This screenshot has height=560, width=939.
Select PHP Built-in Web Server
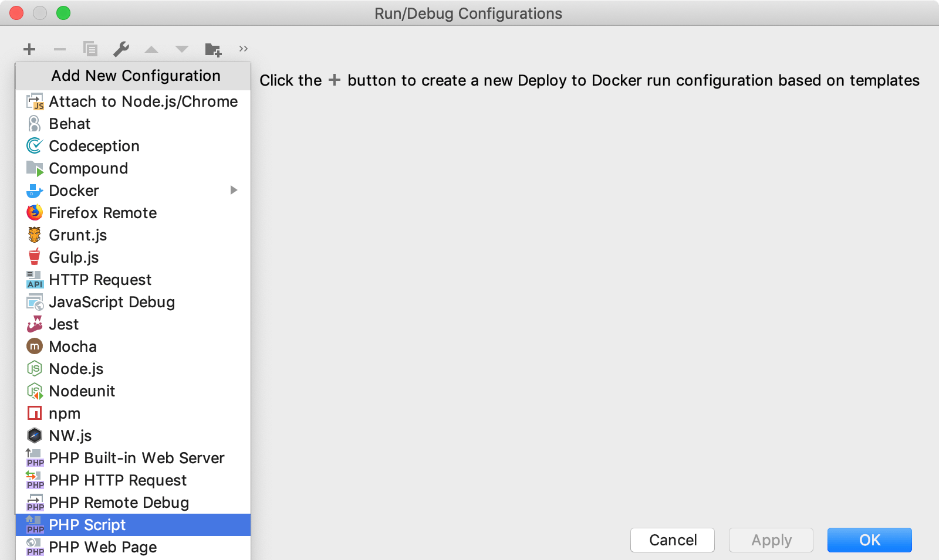pyautogui.click(x=137, y=458)
